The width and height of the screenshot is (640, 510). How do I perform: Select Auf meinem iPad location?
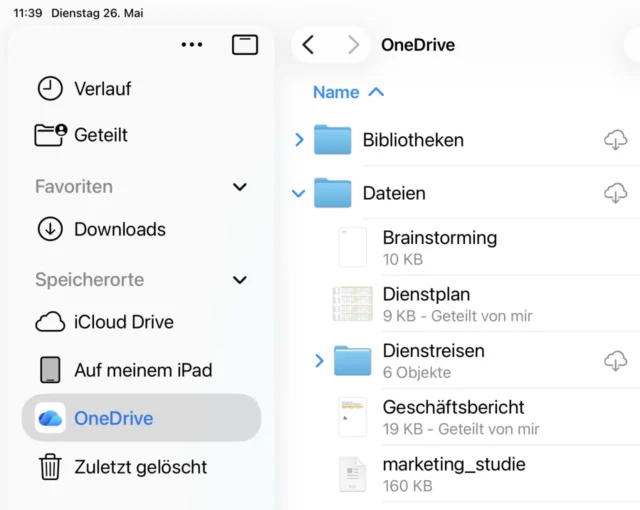tap(141, 370)
